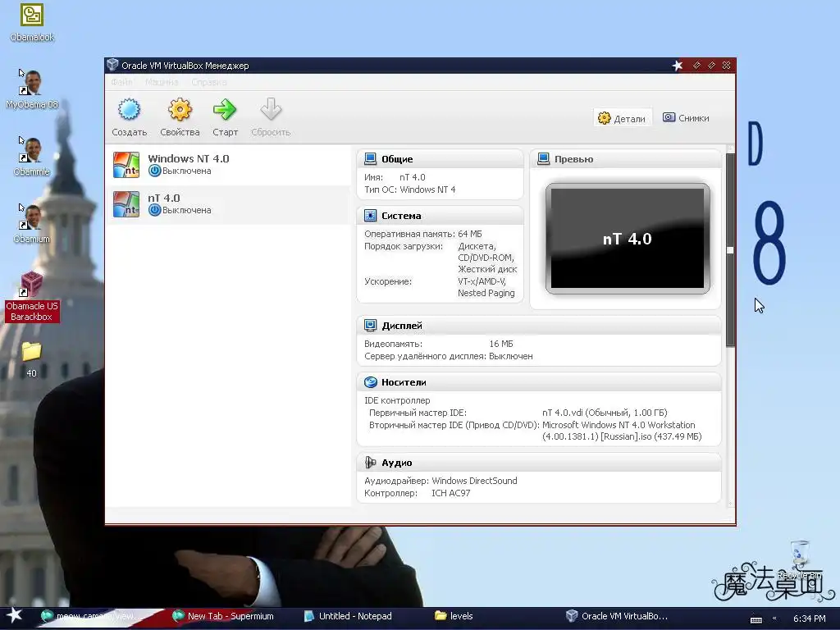Open the Общие section header
This screenshot has height=630, width=840.
pyautogui.click(x=440, y=159)
